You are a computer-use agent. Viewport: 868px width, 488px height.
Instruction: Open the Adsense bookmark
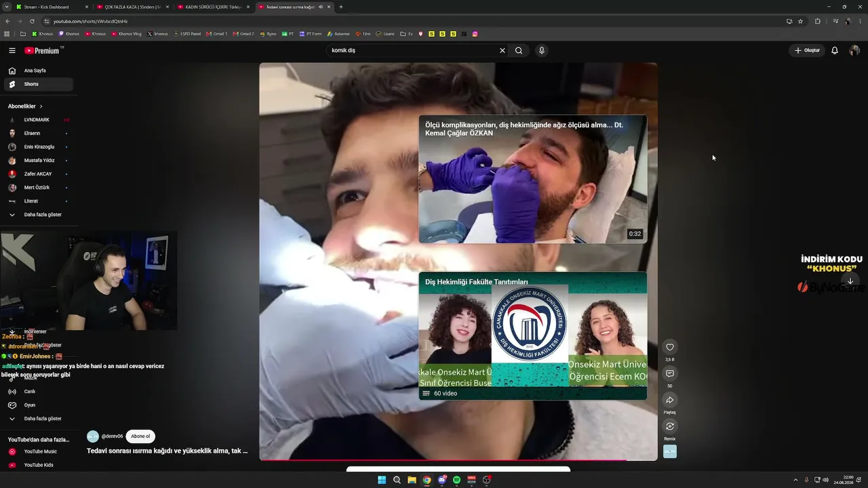pyautogui.click(x=337, y=34)
